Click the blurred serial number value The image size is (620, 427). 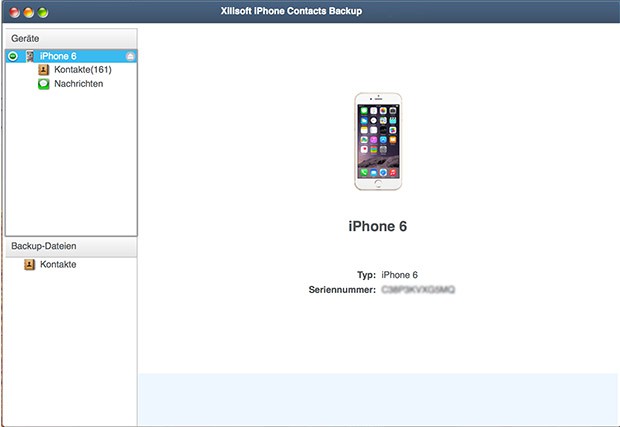point(418,290)
